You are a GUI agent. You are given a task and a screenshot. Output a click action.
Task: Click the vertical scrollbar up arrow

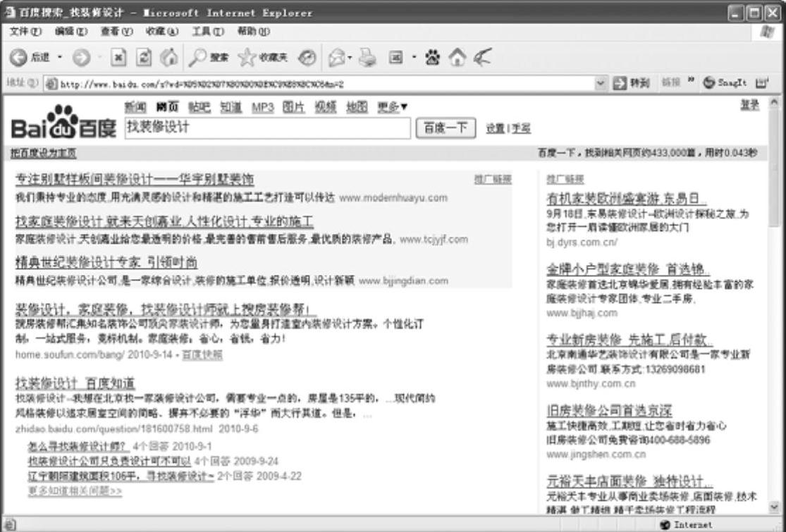coord(774,103)
